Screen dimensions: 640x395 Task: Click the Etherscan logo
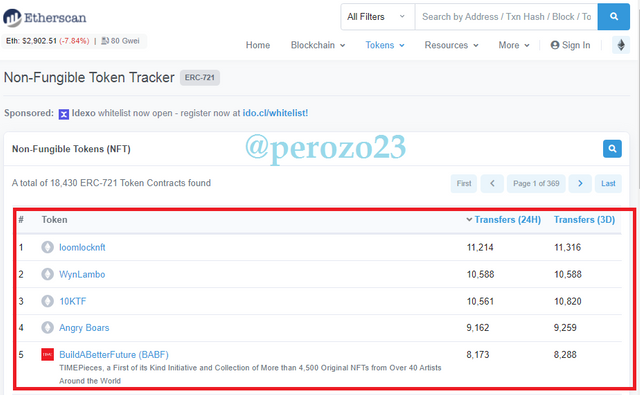(45, 18)
